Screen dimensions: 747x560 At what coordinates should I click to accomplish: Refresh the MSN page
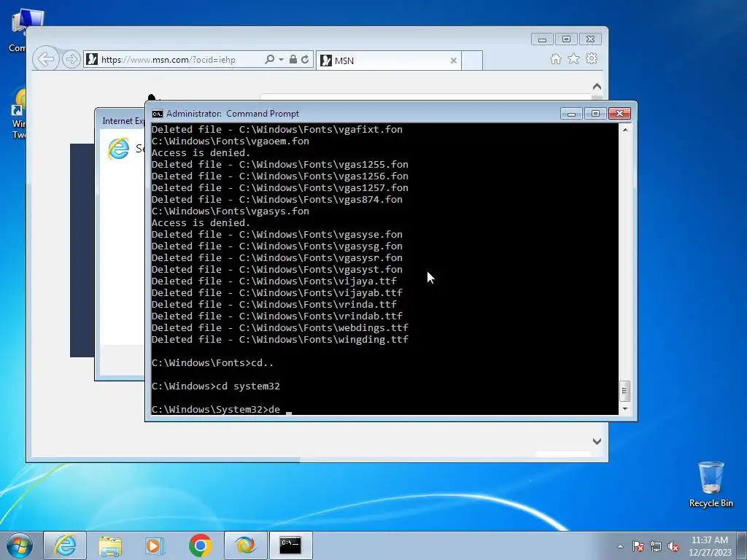pos(305,60)
